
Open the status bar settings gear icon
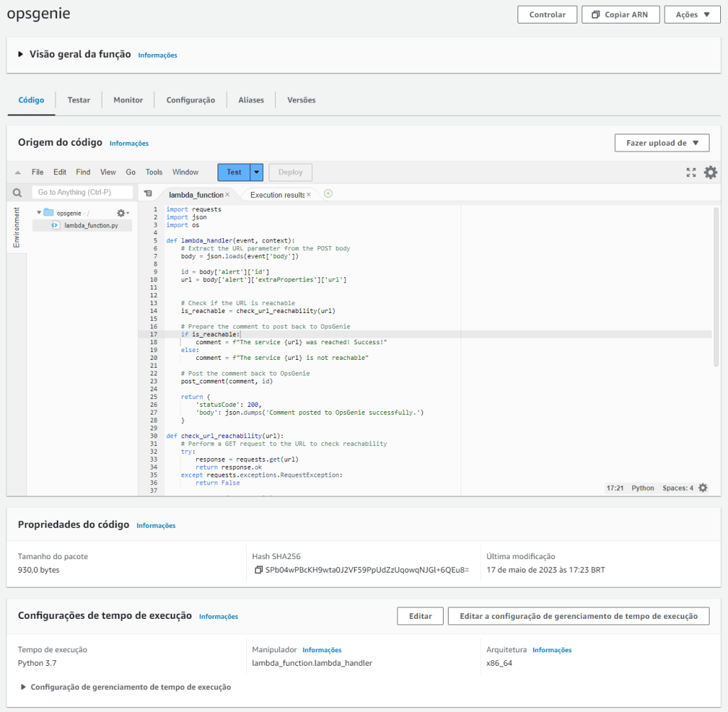[x=703, y=488]
